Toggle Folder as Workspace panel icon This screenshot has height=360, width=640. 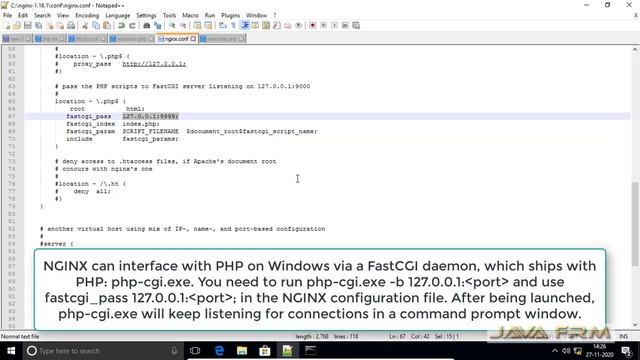(x=288, y=25)
